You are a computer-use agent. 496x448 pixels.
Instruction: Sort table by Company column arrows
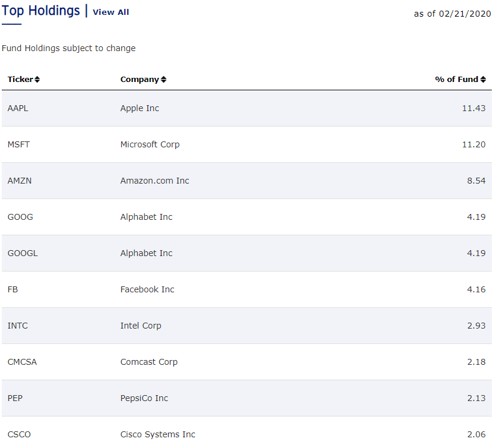pos(163,80)
